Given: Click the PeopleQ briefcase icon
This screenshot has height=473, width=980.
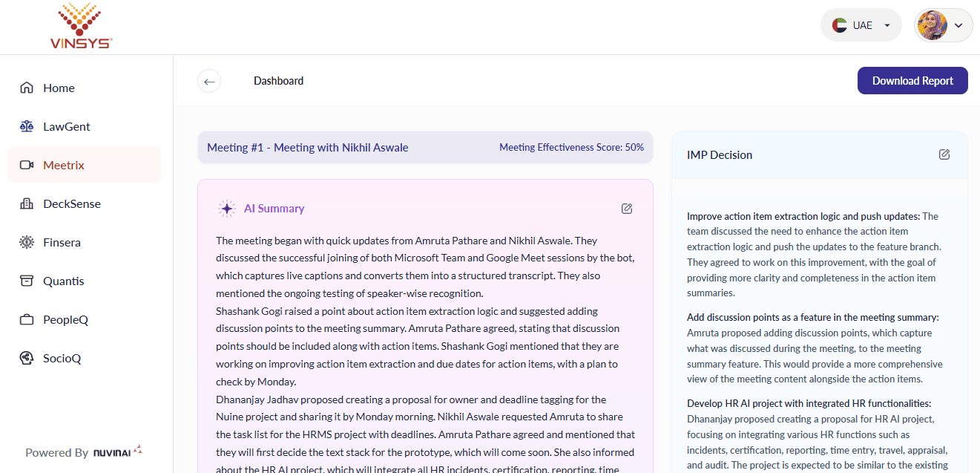Looking at the screenshot, I should (27, 319).
